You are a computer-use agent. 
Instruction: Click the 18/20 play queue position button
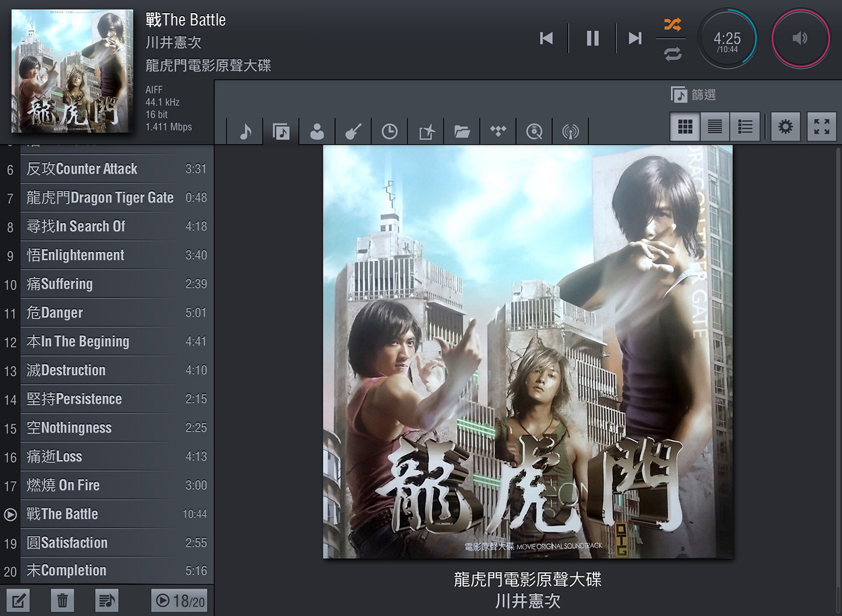[x=179, y=600]
